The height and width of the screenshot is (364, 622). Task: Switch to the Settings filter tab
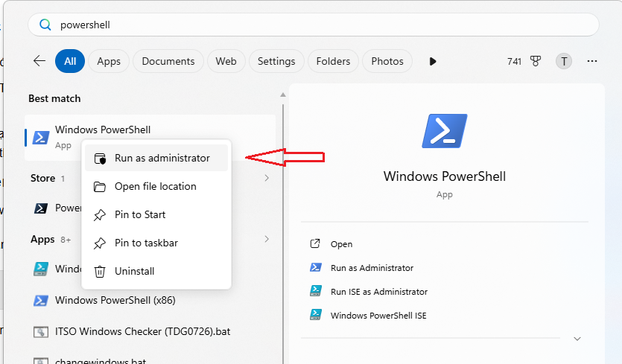276,61
